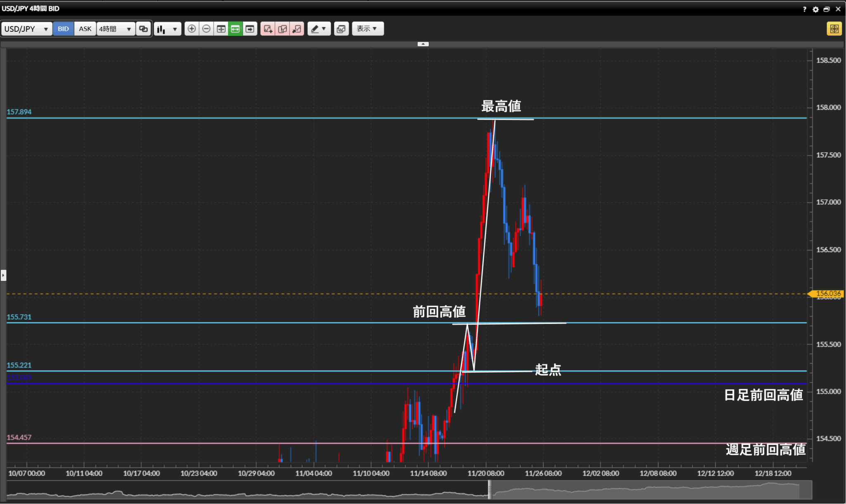846x504 pixels.
Task: Click the chart image capture icon
Action: click(x=341, y=29)
